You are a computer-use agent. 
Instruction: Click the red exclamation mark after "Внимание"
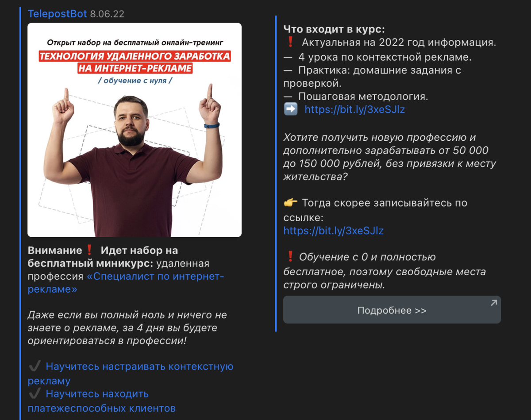point(89,250)
